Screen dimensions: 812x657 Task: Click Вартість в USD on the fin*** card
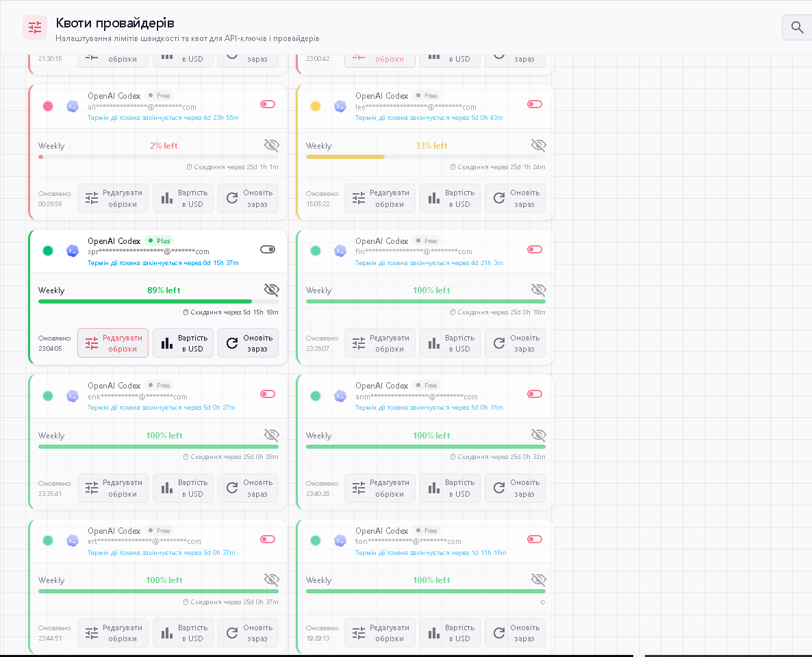point(450,343)
